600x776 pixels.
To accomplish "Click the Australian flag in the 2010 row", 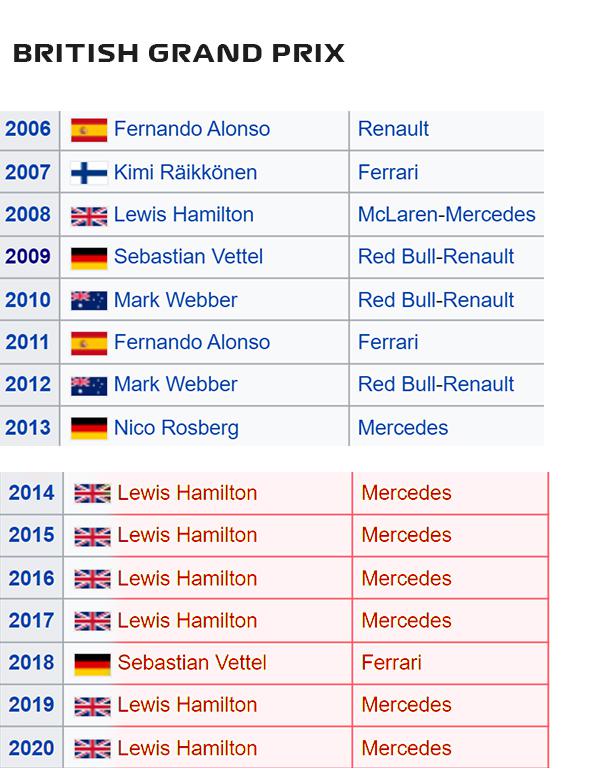I will click(89, 301).
